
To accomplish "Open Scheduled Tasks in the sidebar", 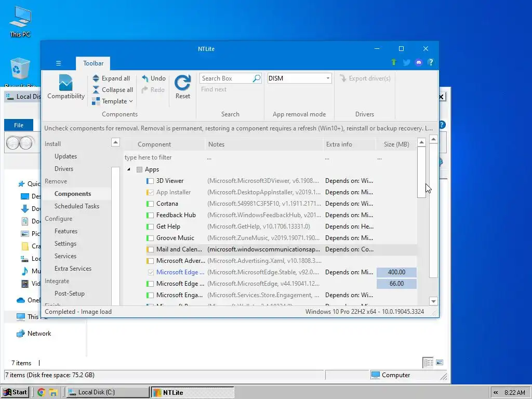I will pos(77,206).
